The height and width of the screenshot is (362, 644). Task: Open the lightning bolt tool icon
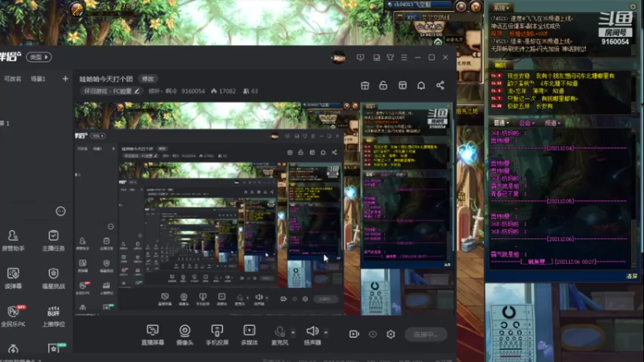[x=13, y=349]
